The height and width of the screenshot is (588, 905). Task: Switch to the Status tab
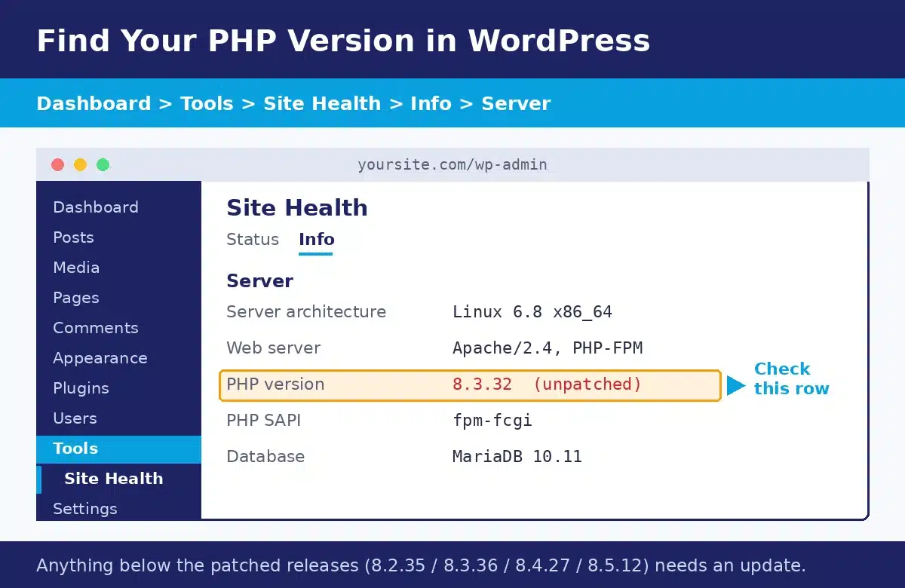(x=253, y=240)
